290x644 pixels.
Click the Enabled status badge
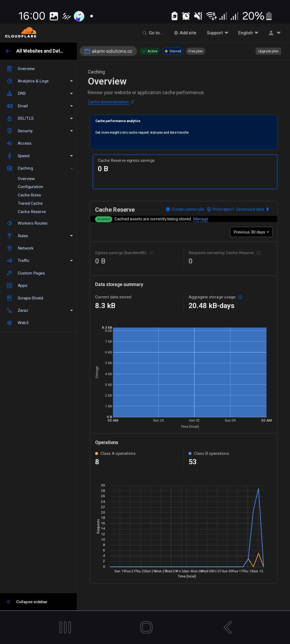104,219
